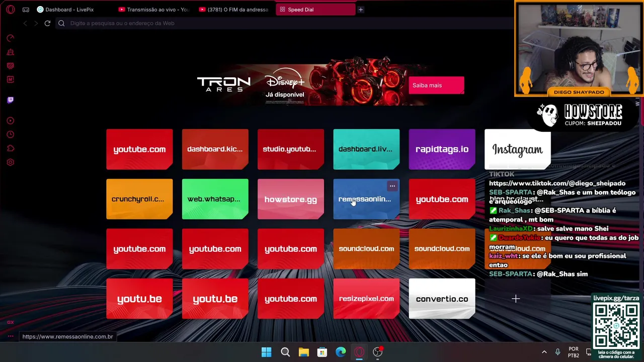Screen dimensions: 644x362
Task: Open the Player sidebar icon
Action: point(10,121)
